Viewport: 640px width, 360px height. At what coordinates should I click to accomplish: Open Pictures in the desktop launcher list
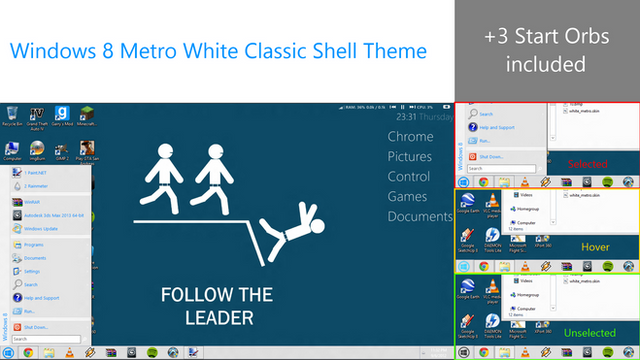(x=409, y=156)
